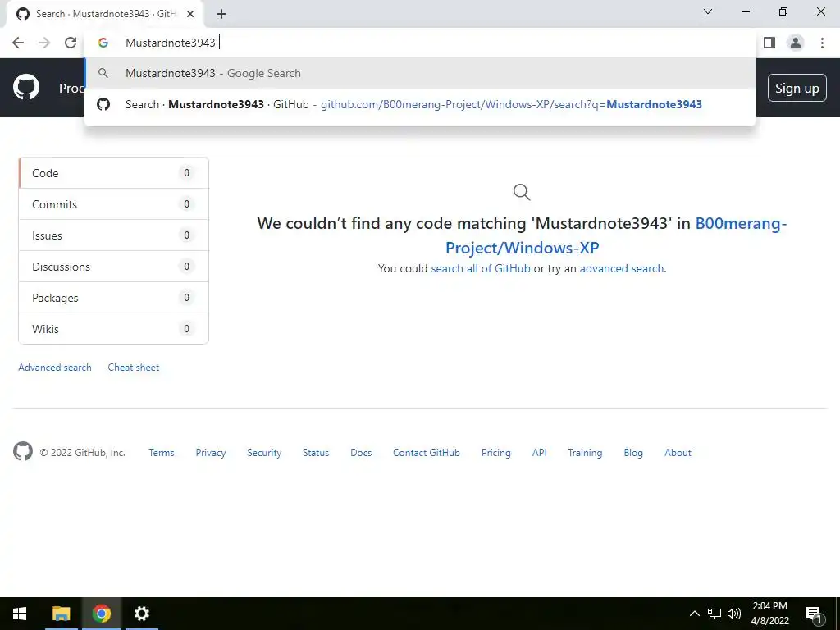Open the Chrome profile avatar menu
Viewport: 840px width, 630px height.
click(796, 43)
